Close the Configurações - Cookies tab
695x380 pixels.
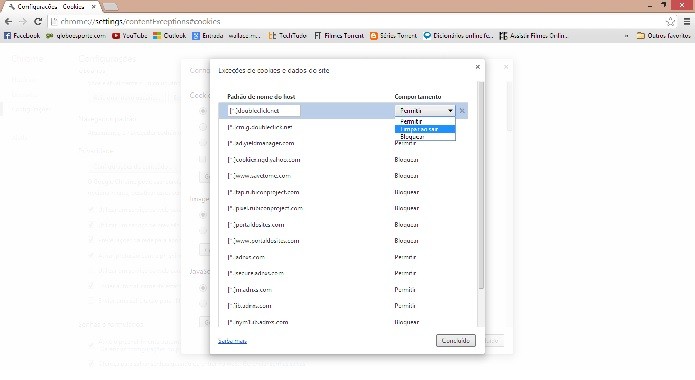pyautogui.click(x=94, y=7)
